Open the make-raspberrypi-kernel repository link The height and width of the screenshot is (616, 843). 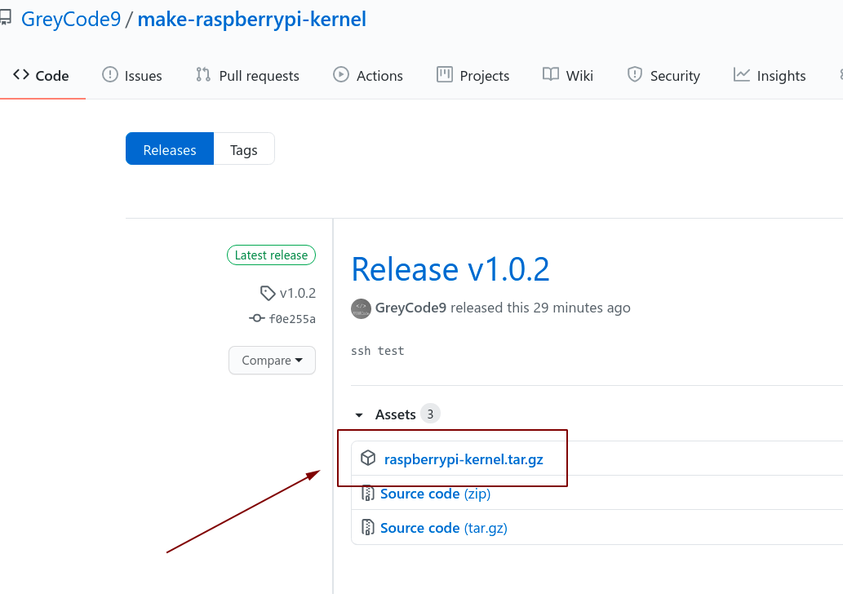[251, 20]
